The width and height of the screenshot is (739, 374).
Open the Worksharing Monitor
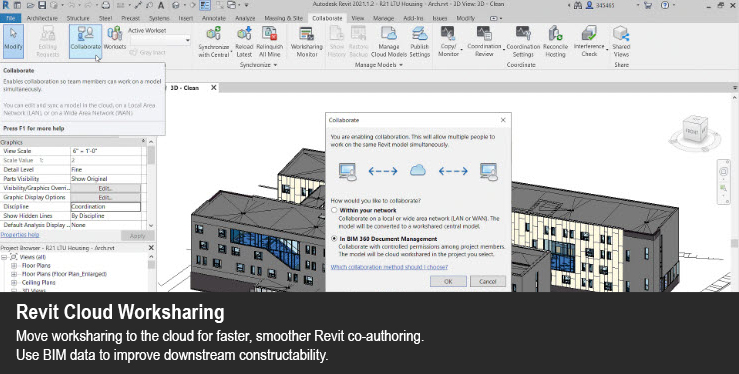(x=307, y=42)
